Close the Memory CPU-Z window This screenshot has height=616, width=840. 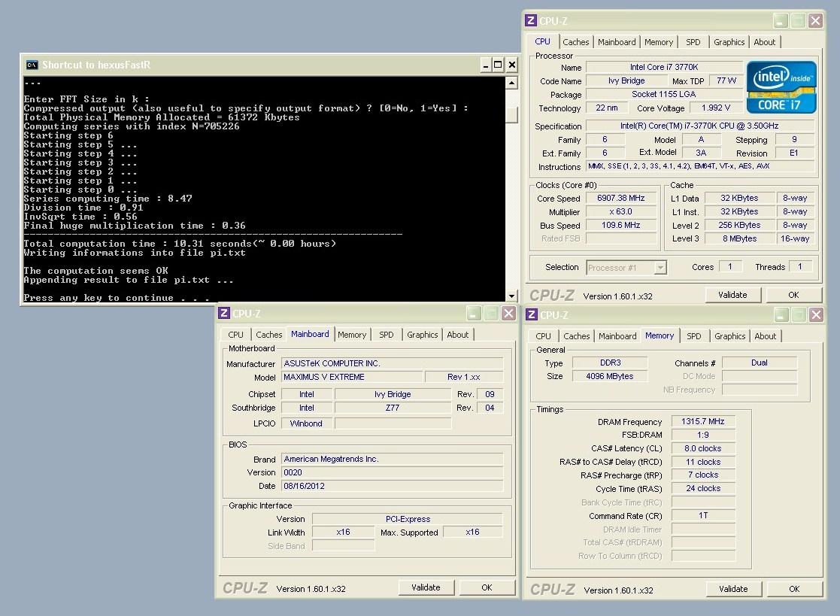tap(816, 314)
